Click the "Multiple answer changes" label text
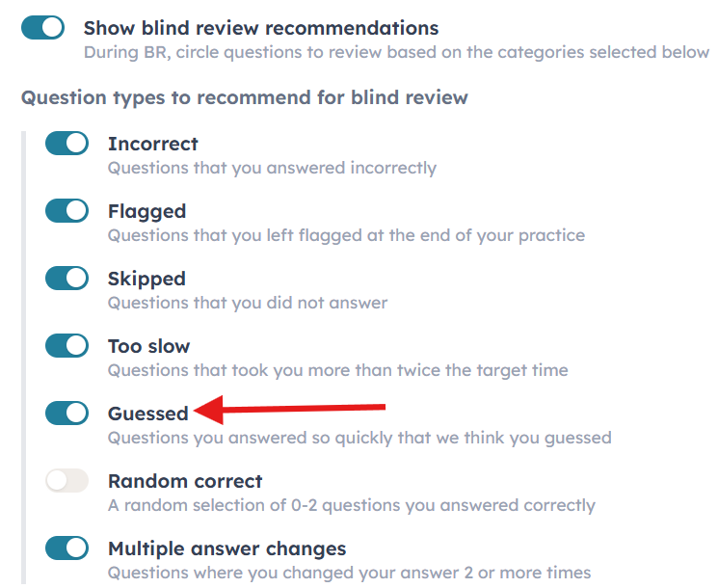The image size is (718, 588). click(226, 548)
